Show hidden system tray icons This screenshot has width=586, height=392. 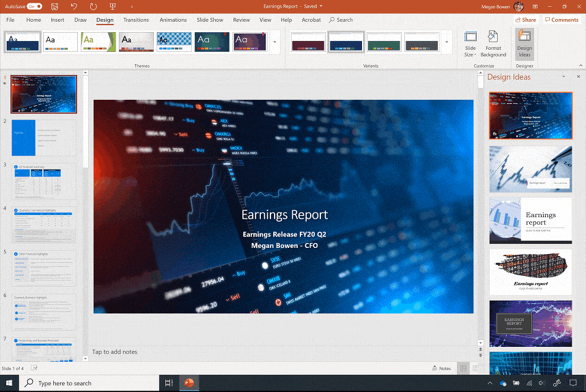[490, 383]
